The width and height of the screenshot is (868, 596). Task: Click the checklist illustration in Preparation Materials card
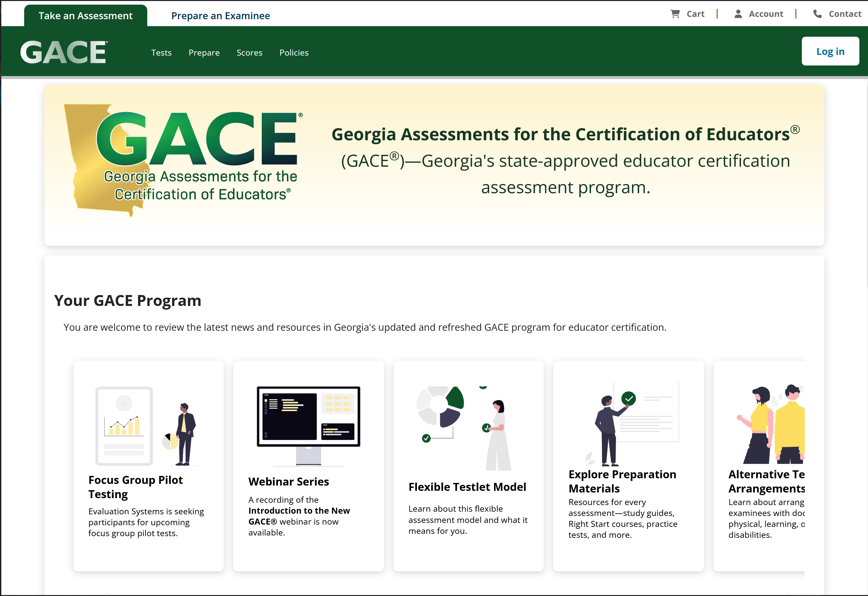coord(632,424)
